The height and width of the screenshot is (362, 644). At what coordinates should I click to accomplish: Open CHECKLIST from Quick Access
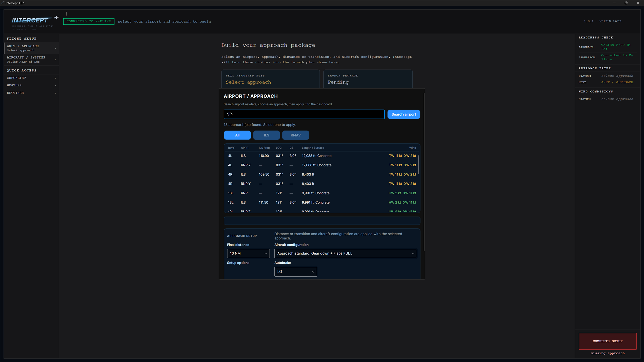[x=32, y=78]
